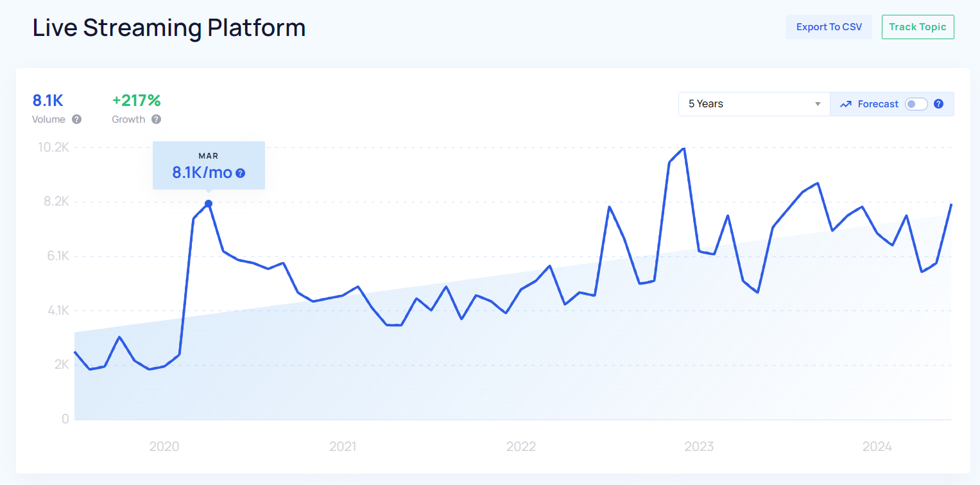Click the 10.2K label on the y-axis
980x485 pixels.
point(54,147)
